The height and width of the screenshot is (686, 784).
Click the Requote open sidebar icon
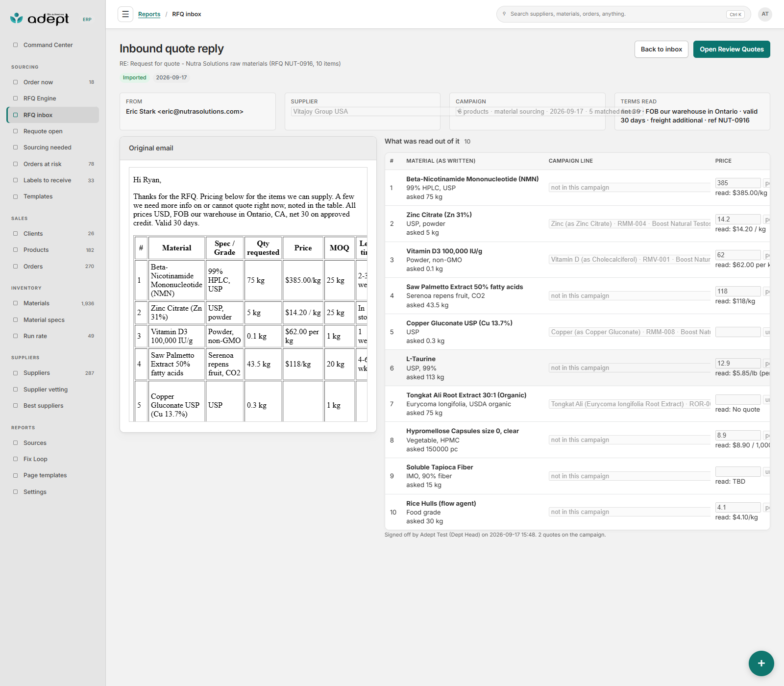[15, 131]
